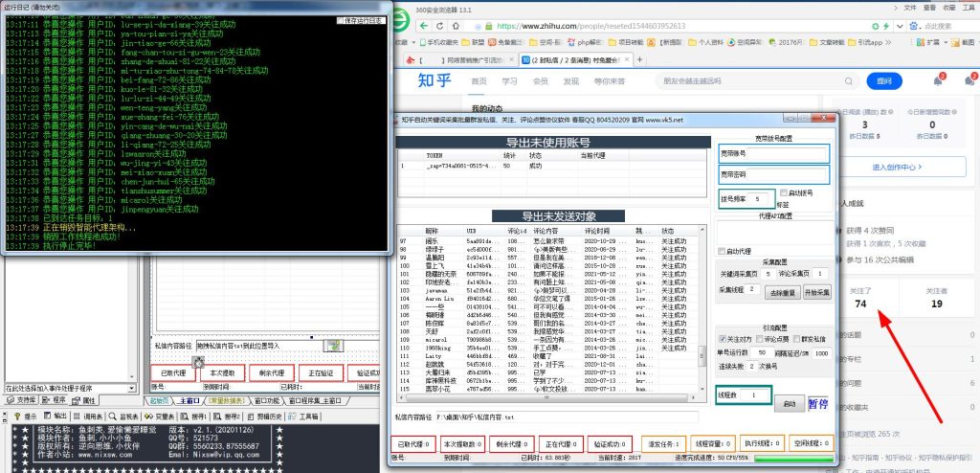Open the 发现 menu on Zhihu

click(x=570, y=81)
